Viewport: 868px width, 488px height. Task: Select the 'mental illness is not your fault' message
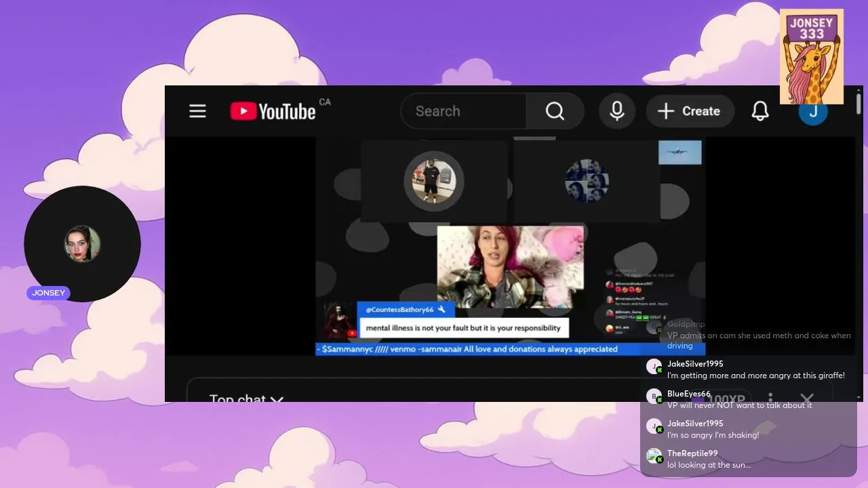(463, 328)
